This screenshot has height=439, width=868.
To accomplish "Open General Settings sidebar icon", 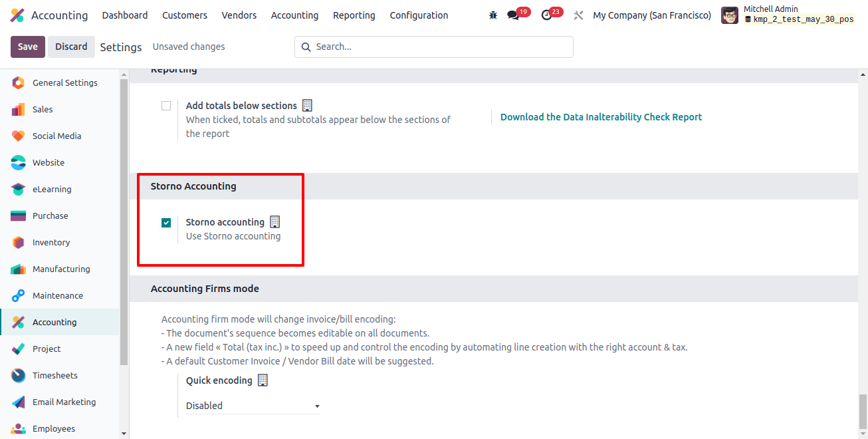I will click(19, 83).
